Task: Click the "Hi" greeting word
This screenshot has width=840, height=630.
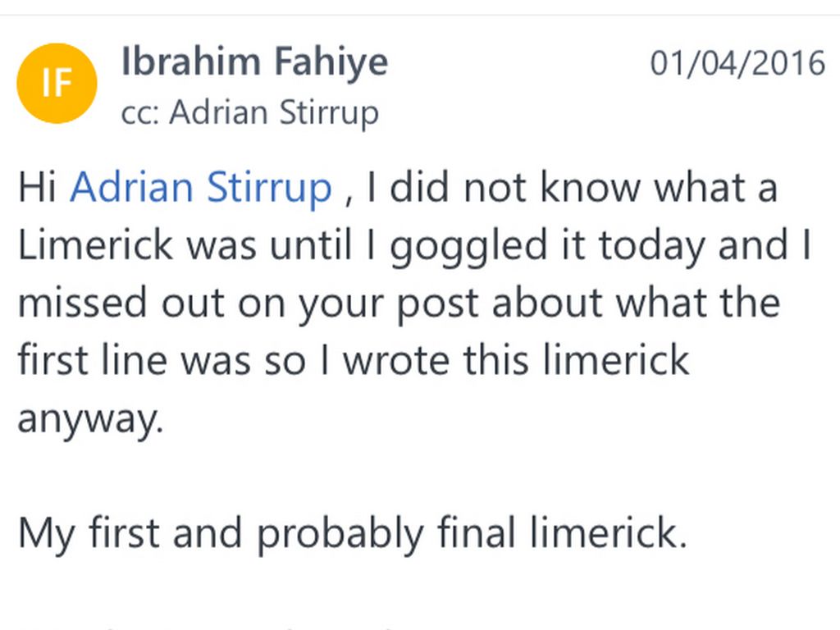Action: click(x=37, y=188)
